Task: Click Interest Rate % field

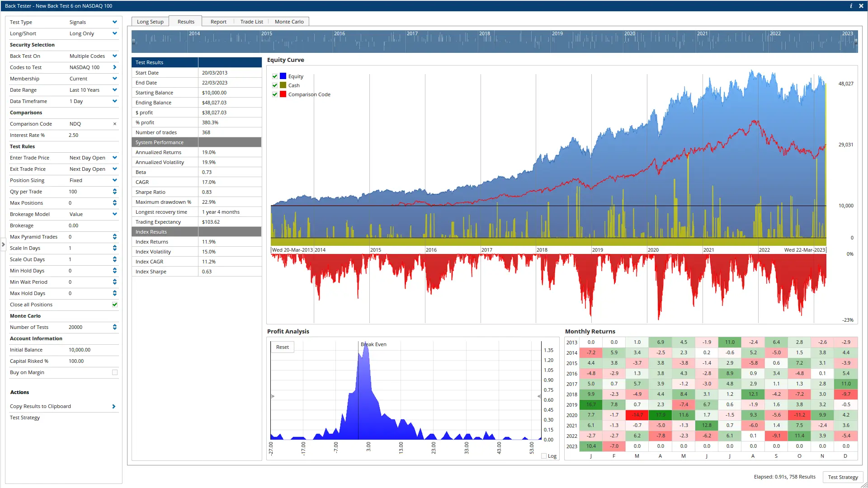Action: [93, 135]
